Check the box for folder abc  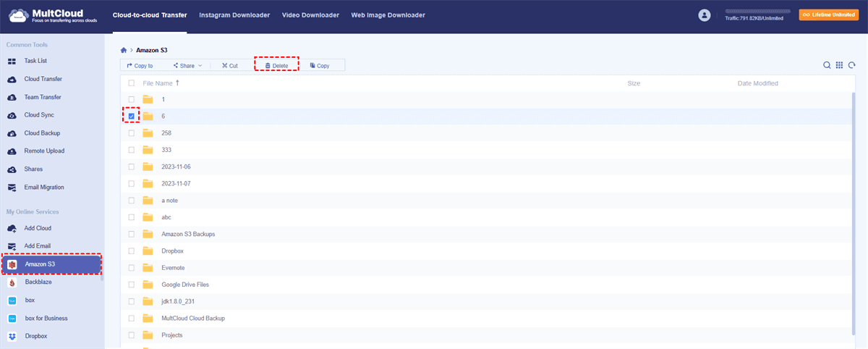(x=132, y=217)
